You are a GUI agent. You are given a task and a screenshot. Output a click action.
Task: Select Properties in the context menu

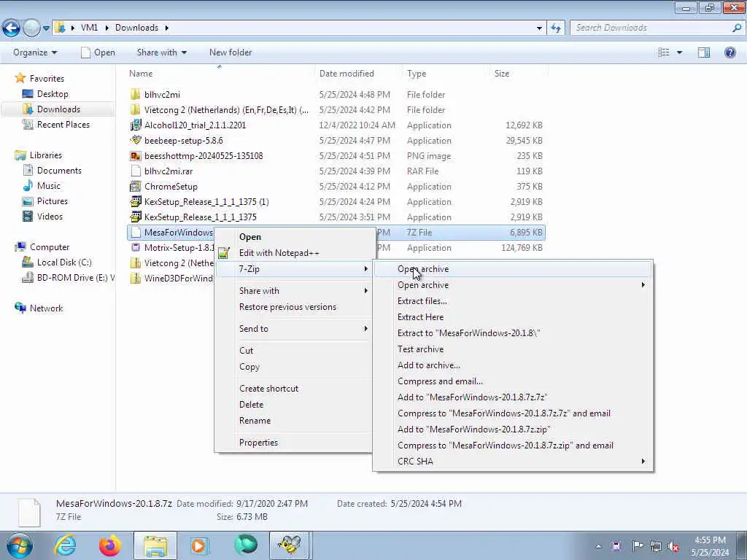259,443
